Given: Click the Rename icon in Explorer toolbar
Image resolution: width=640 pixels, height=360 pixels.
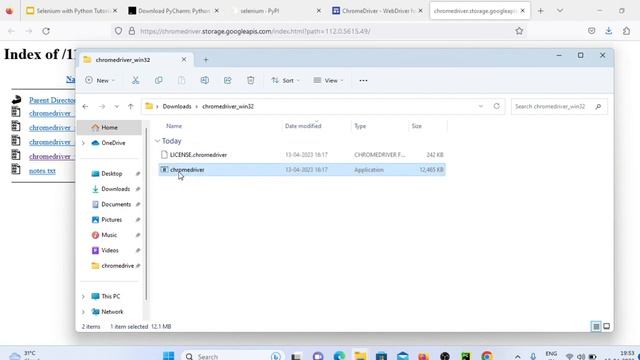Looking at the screenshot, I should click(x=204, y=80).
